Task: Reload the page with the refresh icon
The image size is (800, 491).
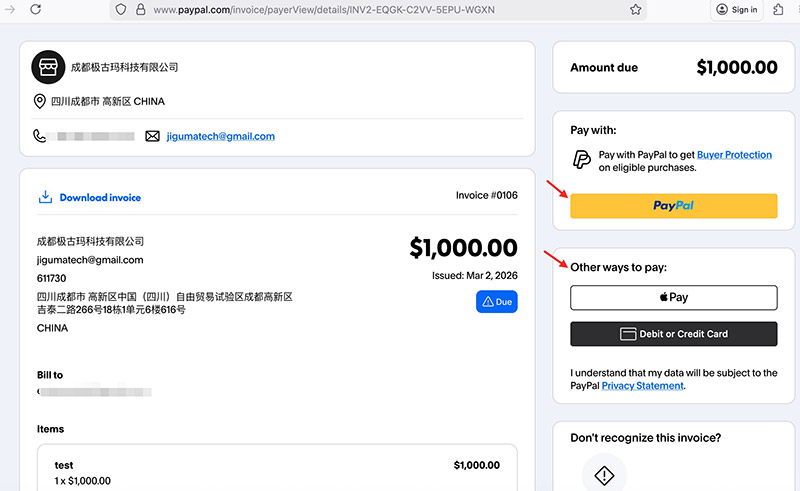Action: [36, 9]
